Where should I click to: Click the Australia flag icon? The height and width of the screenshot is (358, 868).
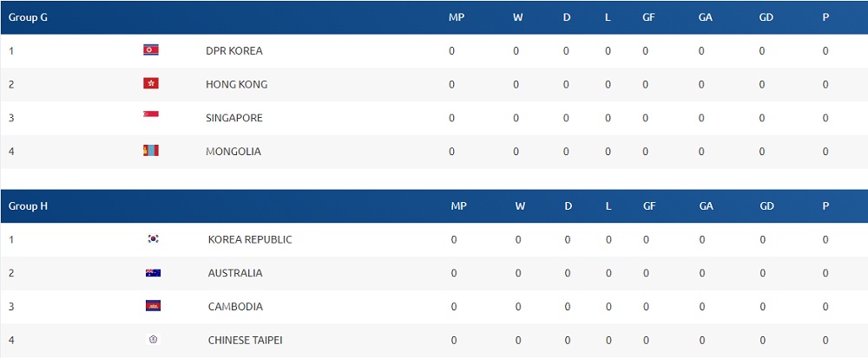(154, 273)
